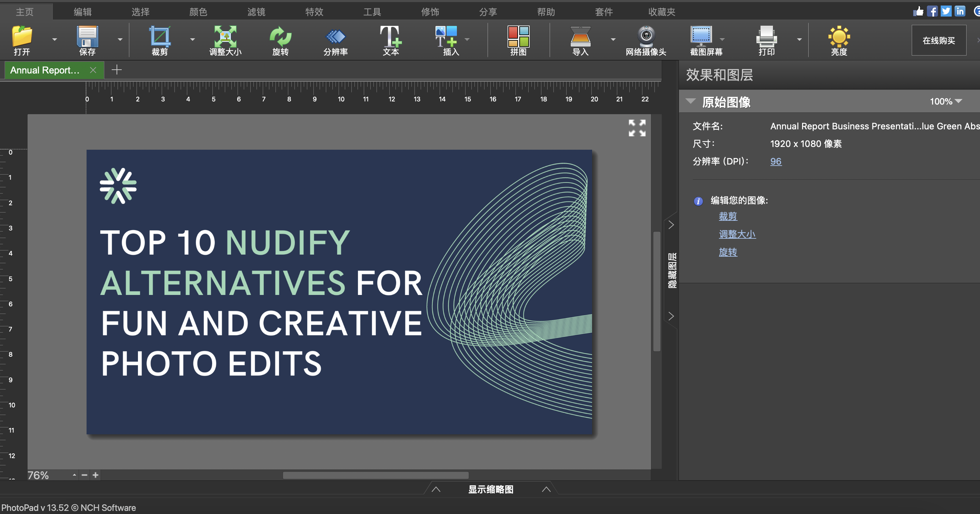Open the 修饰 tab

pyautogui.click(x=430, y=12)
